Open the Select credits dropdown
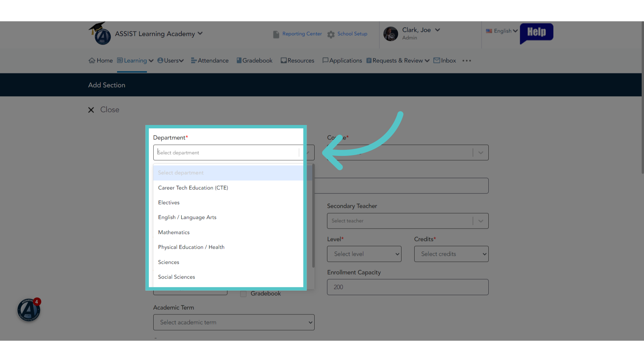This screenshot has height=362, width=644. [x=451, y=254]
